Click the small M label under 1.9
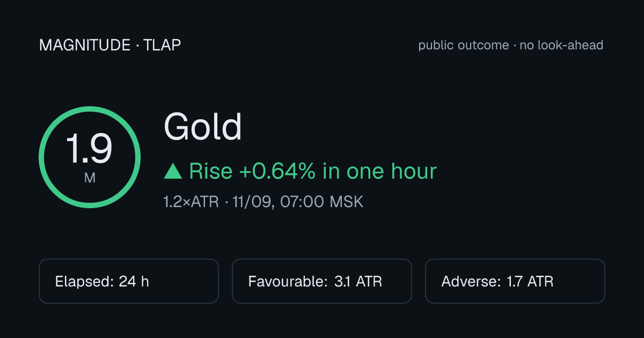The width and height of the screenshot is (644, 338). (x=90, y=178)
